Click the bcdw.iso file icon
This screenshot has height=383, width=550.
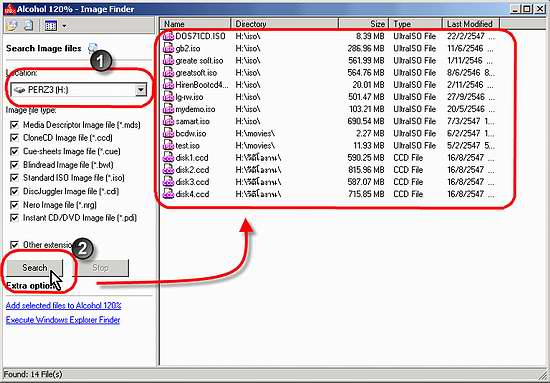coord(168,133)
